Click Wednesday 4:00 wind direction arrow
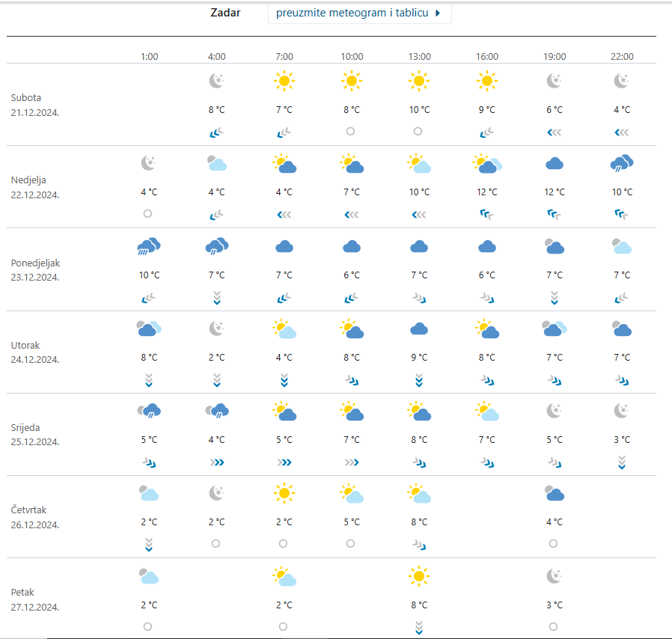Viewport: 672px width, 639px height. (x=216, y=462)
